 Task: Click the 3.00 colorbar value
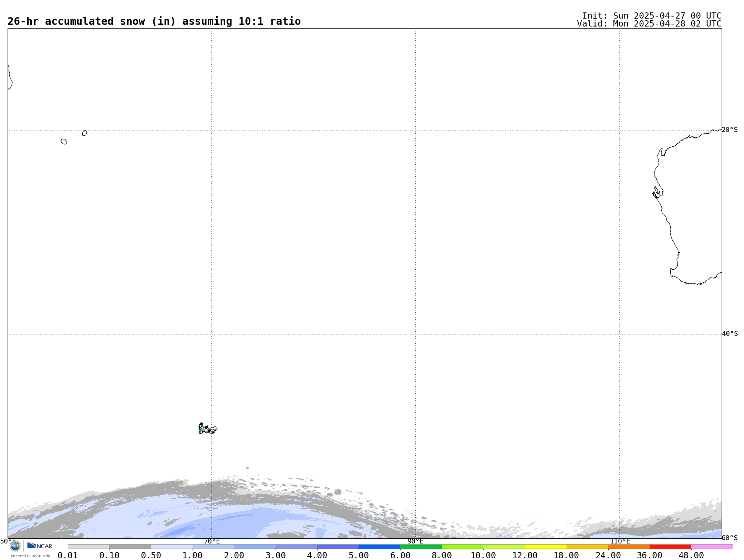click(276, 555)
